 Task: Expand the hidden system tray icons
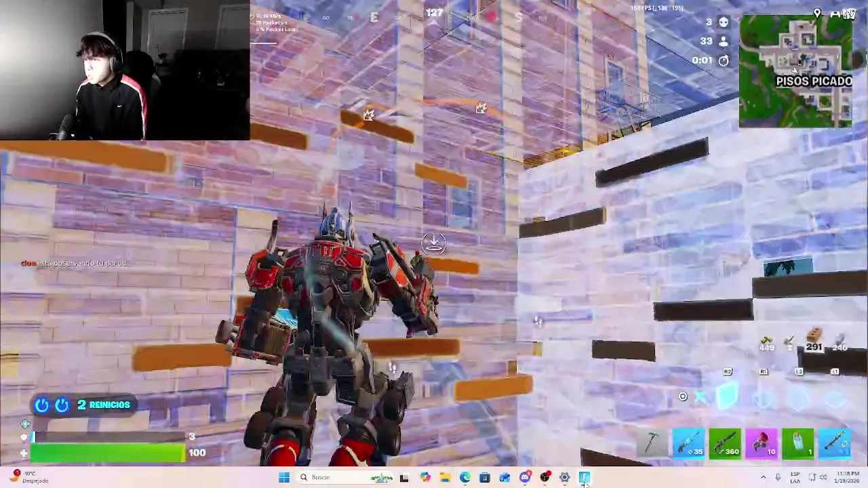pyautogui.click(x=764, y=477)
